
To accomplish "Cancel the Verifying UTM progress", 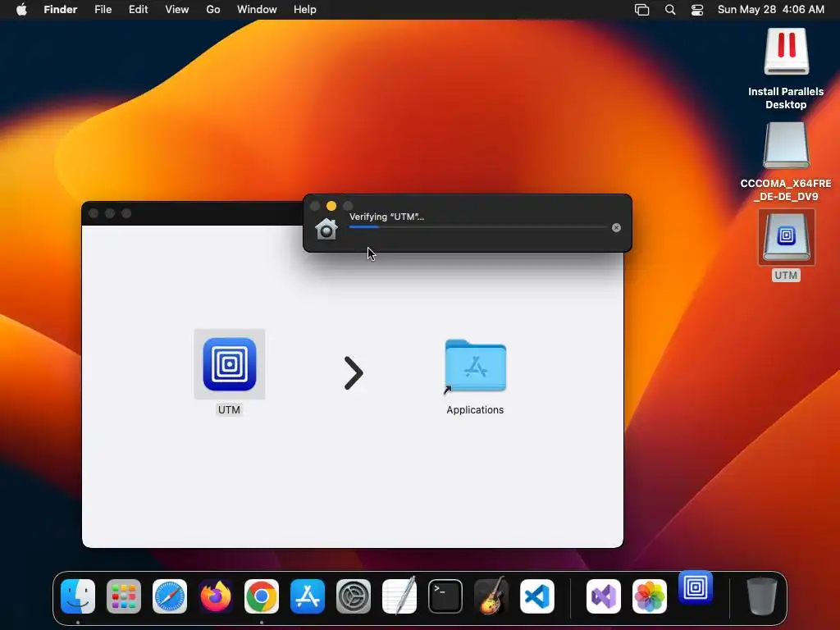I will pos(616,228).
